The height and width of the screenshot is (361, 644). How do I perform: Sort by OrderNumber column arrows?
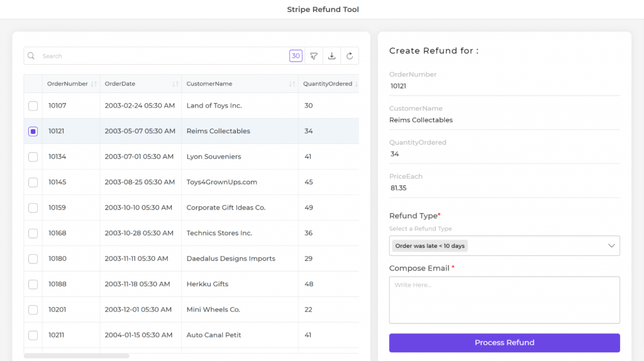pos(94,84)
